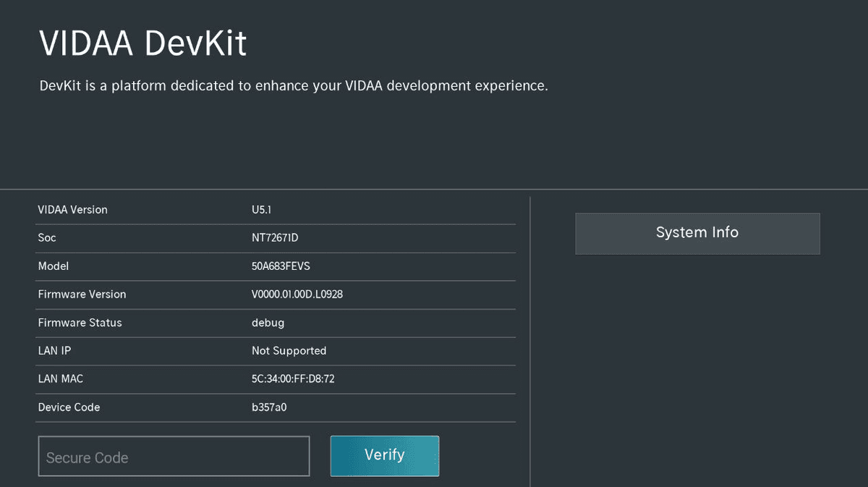Image resolution: width=868 pixels, height=487 pixels.
Task: Select the Model row label
Action: coord(54,266)
